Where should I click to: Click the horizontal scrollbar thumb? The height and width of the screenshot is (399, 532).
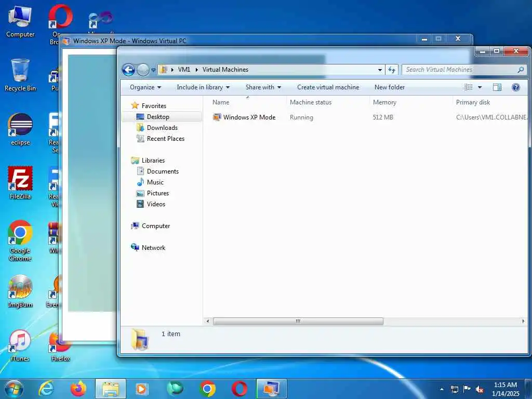298,321
